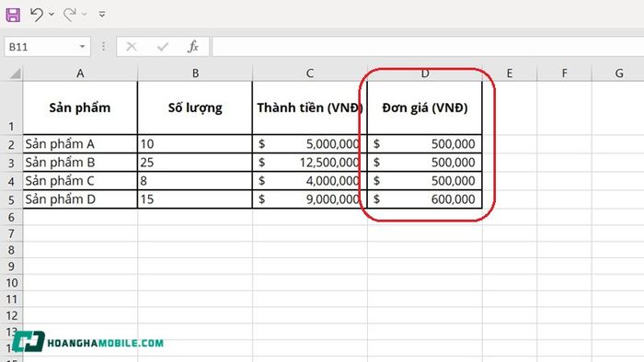
Task: Select column F header
Action: coord(564,74)
